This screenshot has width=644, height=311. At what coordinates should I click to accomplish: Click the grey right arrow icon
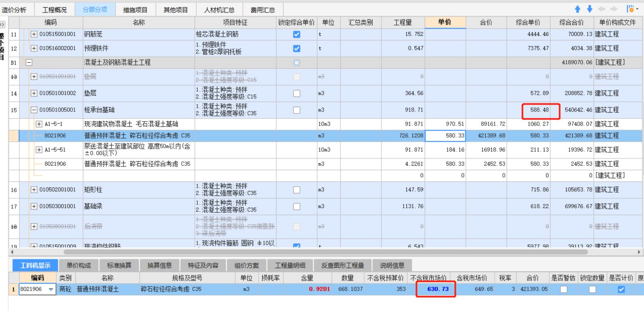614,9
